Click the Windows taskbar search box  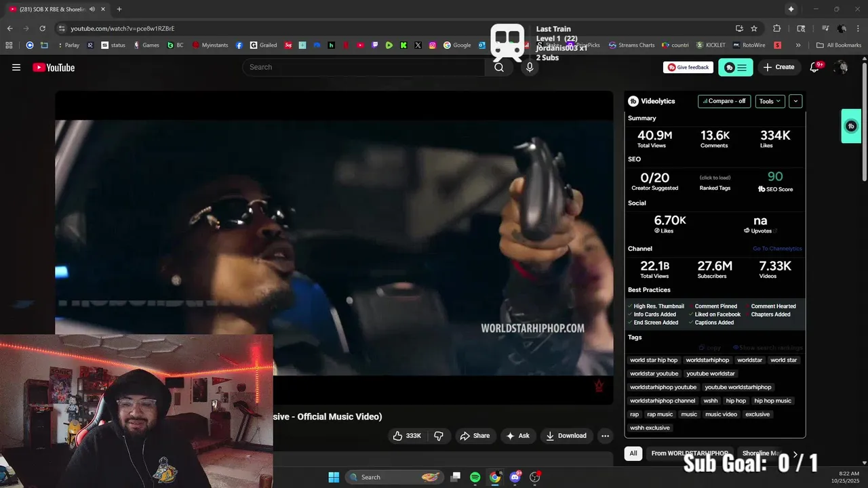[x=396, y=477]
